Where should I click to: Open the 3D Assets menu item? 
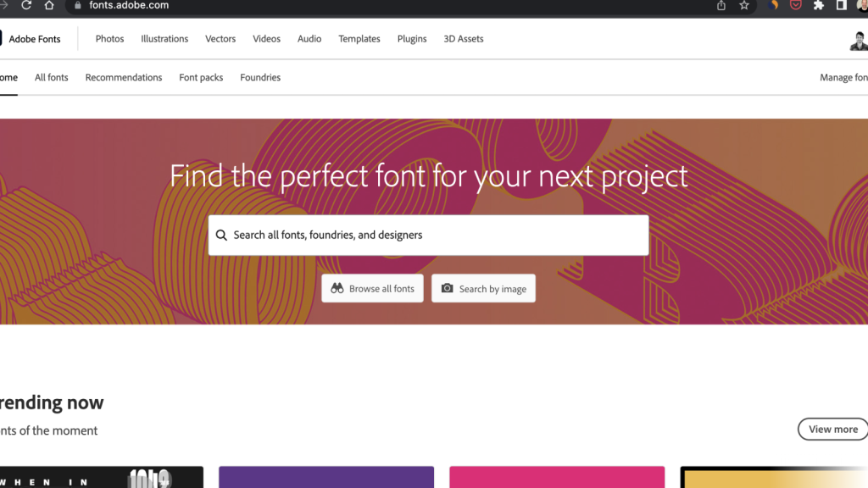(x=464, y=39)
